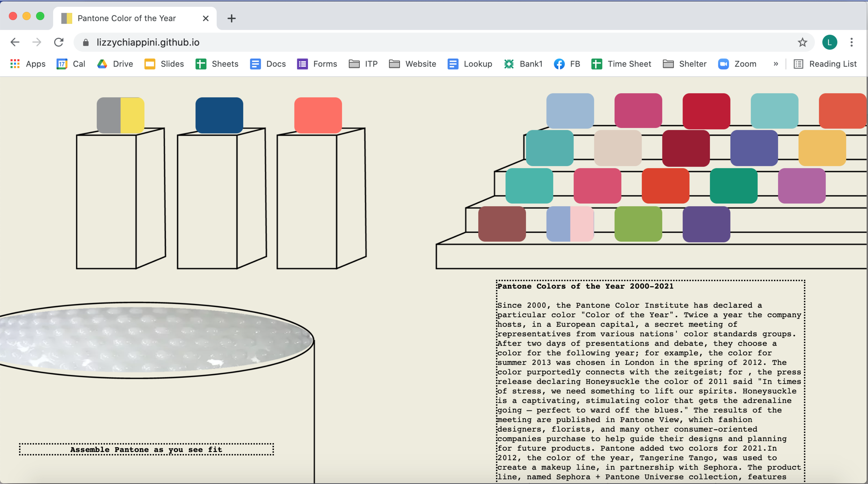868x484 pixels.
Task: Pick the green swatch on the bottom shelf
Action: pos(638,224)
